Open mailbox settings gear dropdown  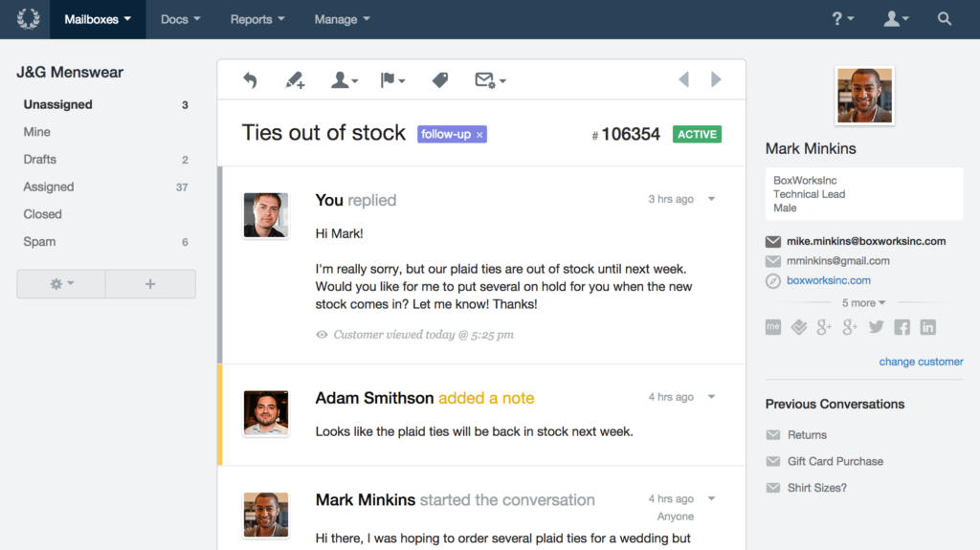click(61, 284)
